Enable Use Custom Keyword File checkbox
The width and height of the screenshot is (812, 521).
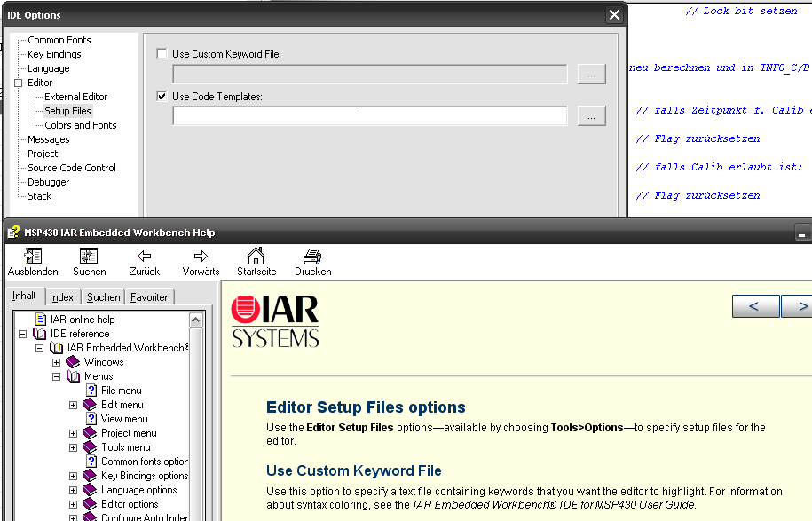(162, 54)
